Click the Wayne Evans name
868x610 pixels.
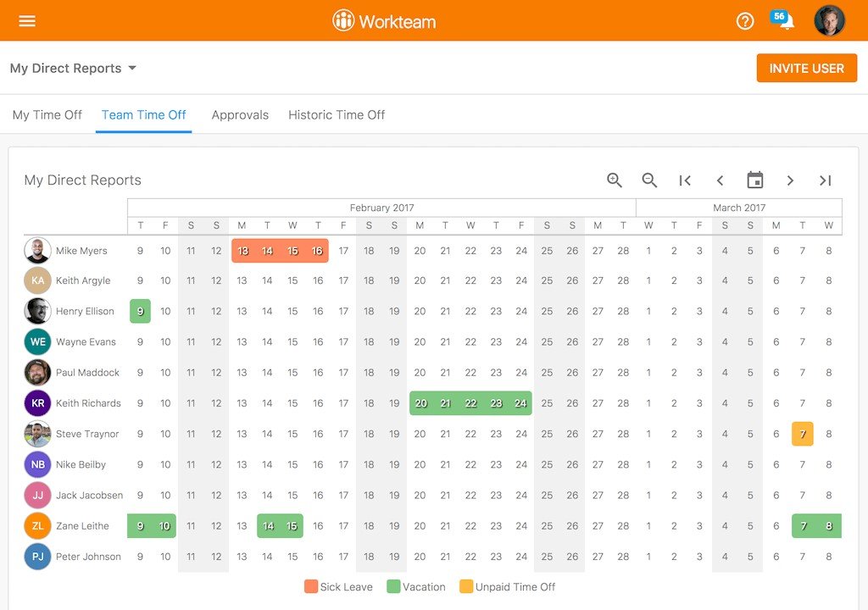[x=86, y=342]
